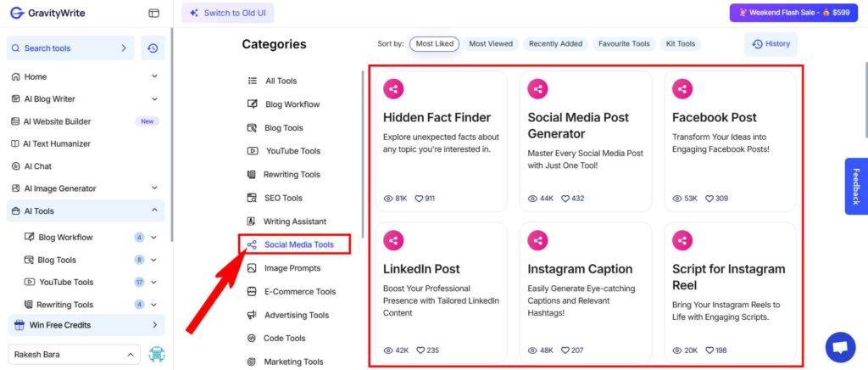Open the Weekend Flash Sale $599 offer
This screenshot has height=370, width=868.
(793, 12)
